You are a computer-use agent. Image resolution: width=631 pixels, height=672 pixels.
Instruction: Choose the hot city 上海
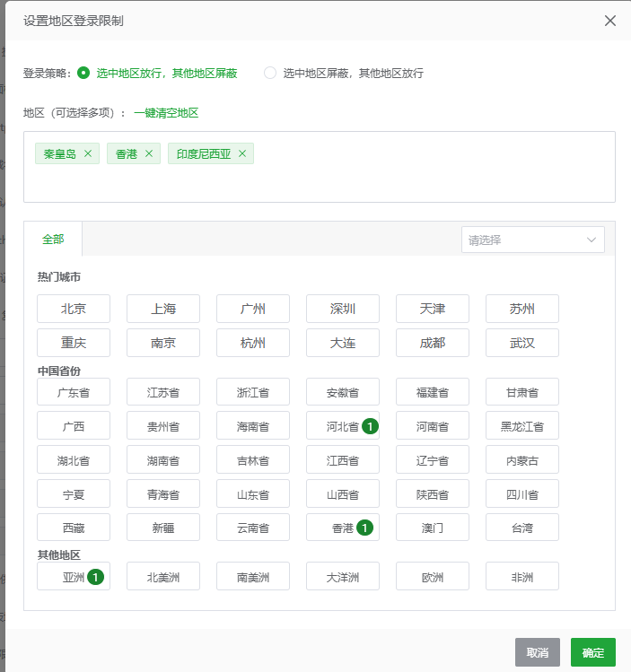163,309
